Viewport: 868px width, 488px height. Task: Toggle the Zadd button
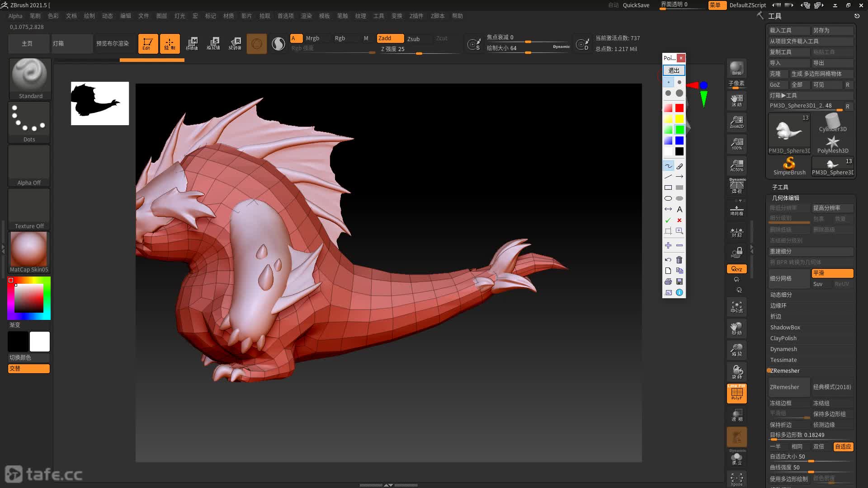(390, 38)
